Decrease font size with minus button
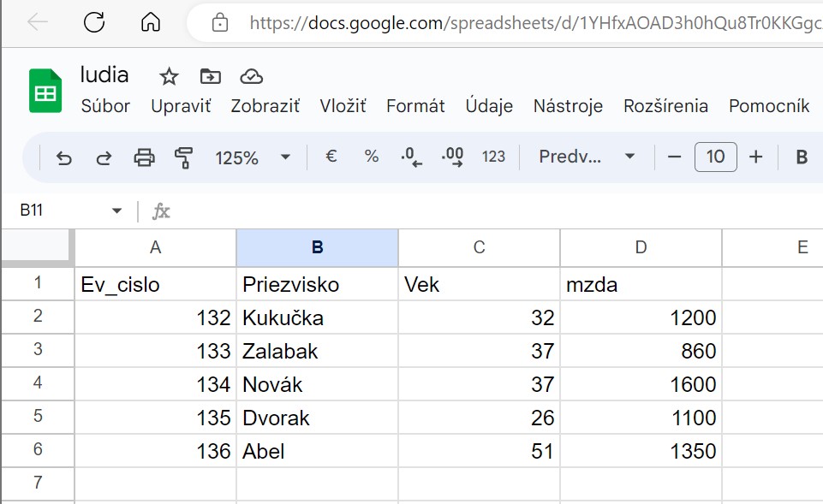 tap(674, 157)
